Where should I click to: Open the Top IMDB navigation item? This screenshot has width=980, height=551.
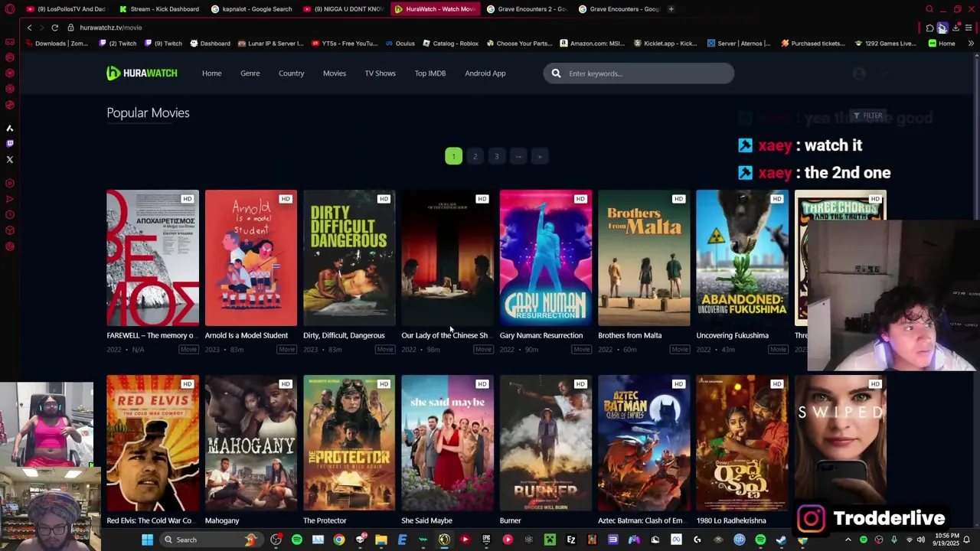coord(430,73)
